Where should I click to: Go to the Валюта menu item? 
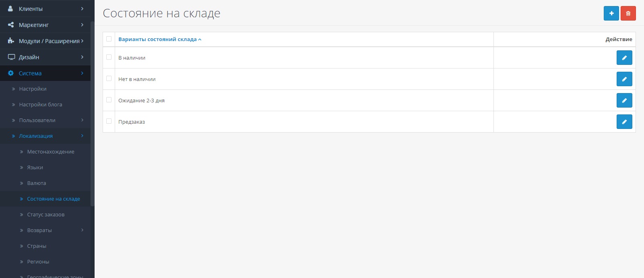pyautogui.click(x=36, y=183)
